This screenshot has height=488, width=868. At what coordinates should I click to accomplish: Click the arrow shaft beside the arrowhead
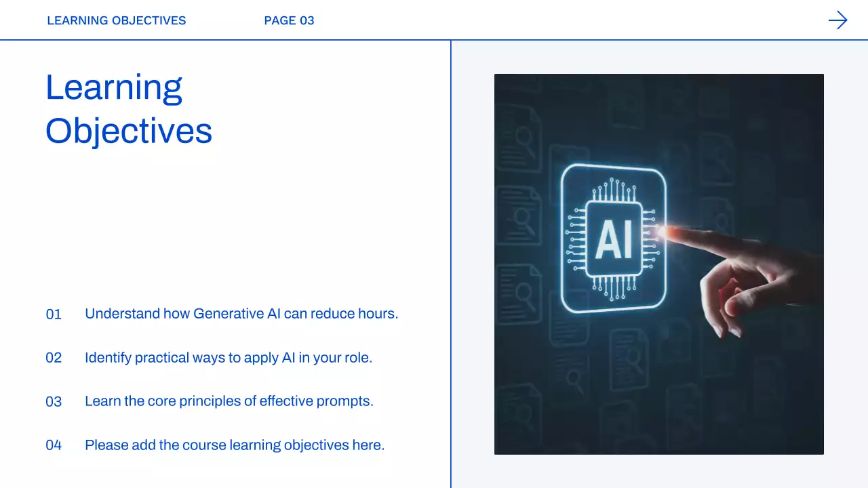tap(833, 20)
